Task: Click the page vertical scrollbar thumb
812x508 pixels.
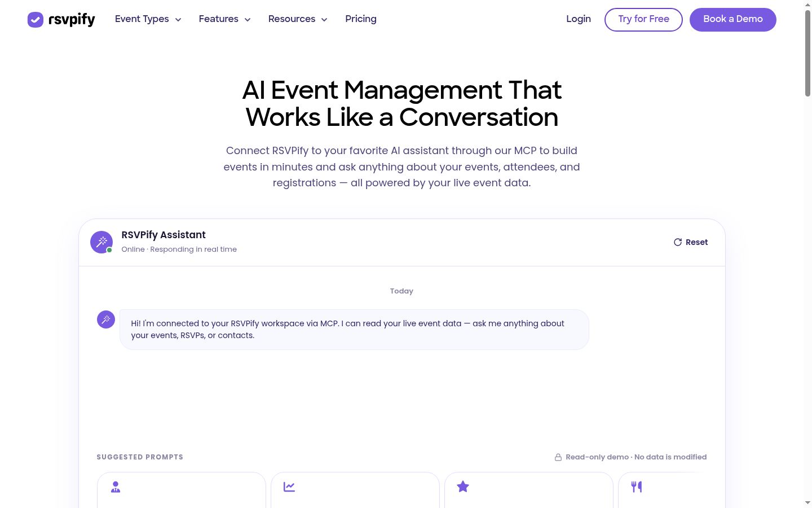Action: tap(807, 54)
